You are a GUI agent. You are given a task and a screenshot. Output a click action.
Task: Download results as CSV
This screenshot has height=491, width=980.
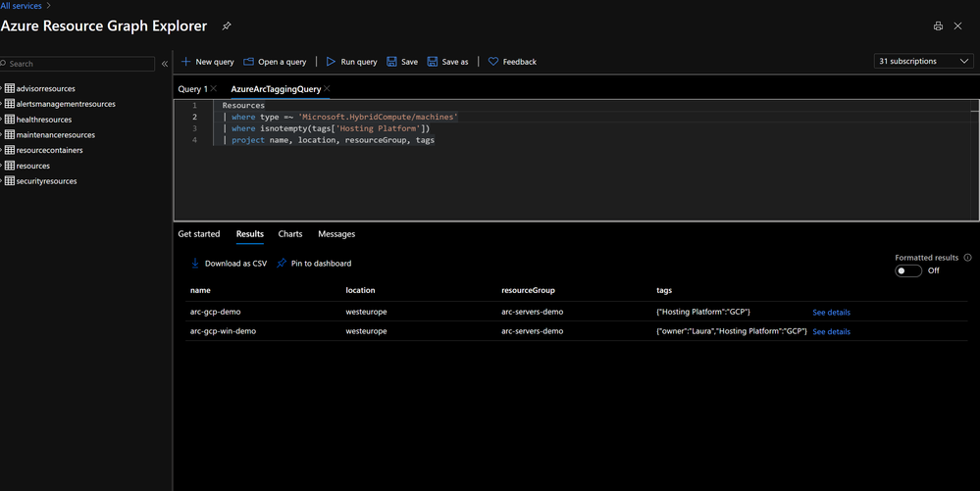pos(229,263)
